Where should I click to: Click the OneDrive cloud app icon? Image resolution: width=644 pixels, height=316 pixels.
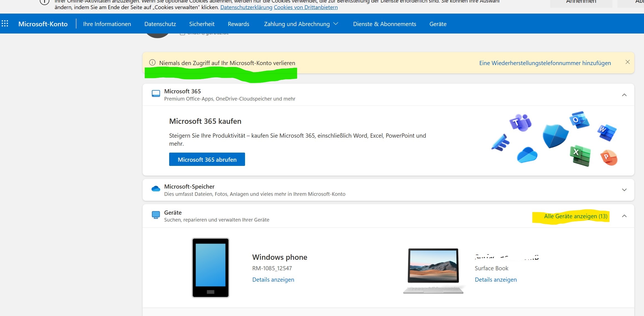click(527, 155)
